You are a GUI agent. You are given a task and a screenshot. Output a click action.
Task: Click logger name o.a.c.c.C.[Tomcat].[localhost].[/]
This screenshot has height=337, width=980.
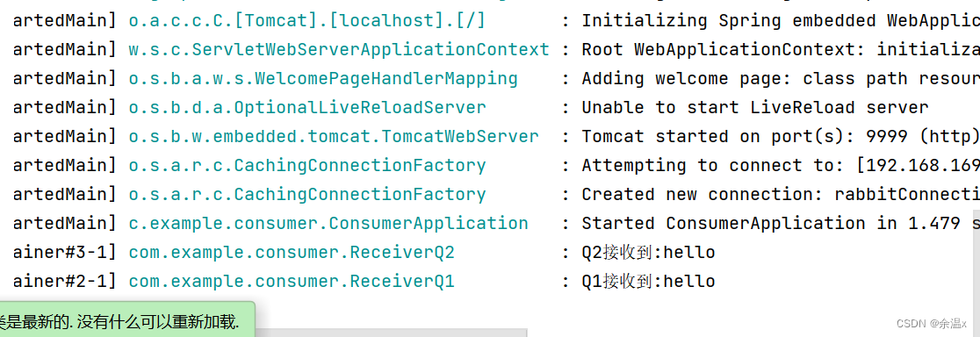(306, 21)
